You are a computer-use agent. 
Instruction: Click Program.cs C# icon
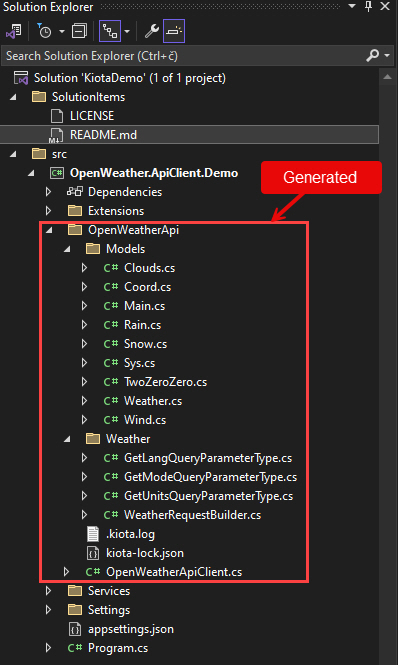point(75,648)
